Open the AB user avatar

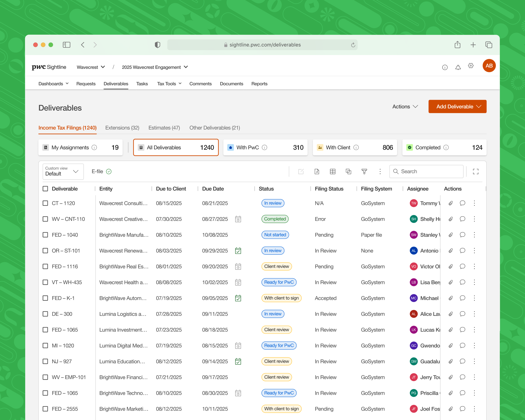click(x=489, y=66)
